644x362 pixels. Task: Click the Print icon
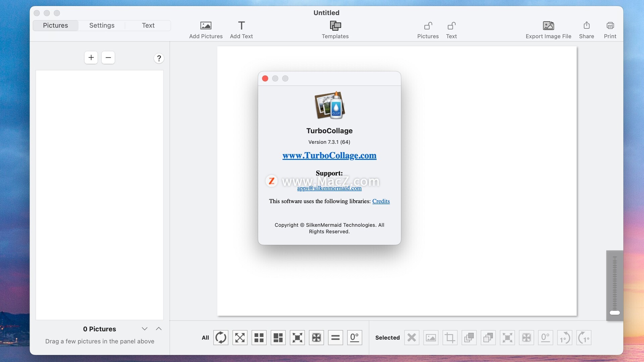(x=610, y=25)
